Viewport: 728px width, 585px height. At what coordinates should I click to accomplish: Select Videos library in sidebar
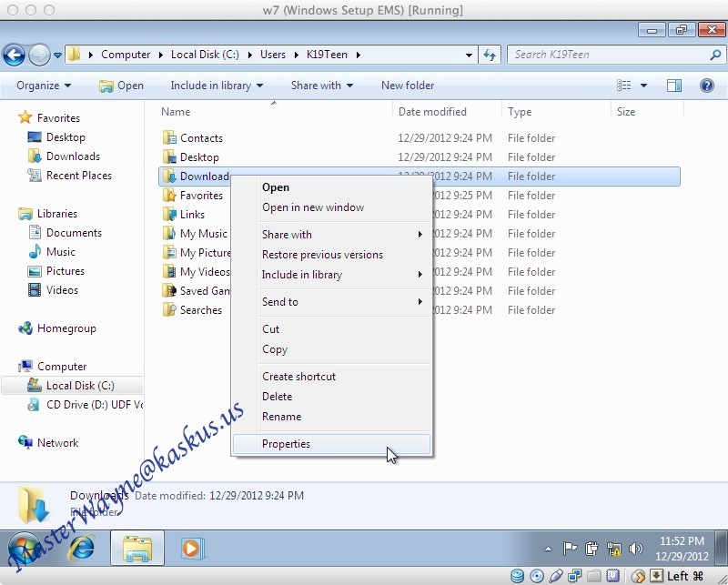coord(53,289)
